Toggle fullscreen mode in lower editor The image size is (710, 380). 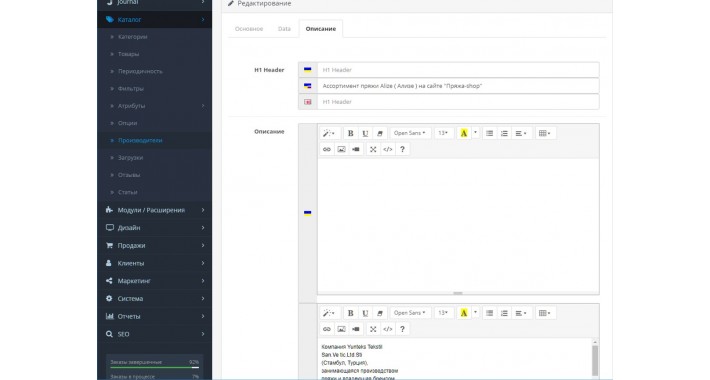[x=373, y=329]
